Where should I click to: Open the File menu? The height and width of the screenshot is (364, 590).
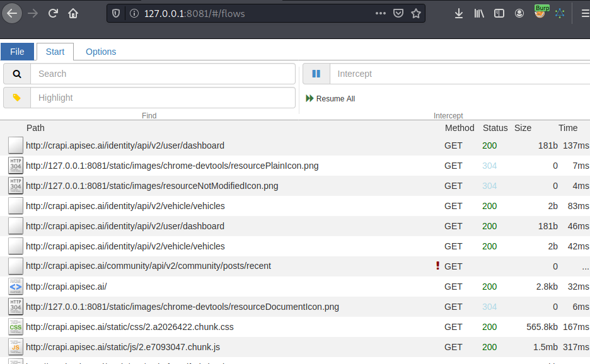point(17,52)
